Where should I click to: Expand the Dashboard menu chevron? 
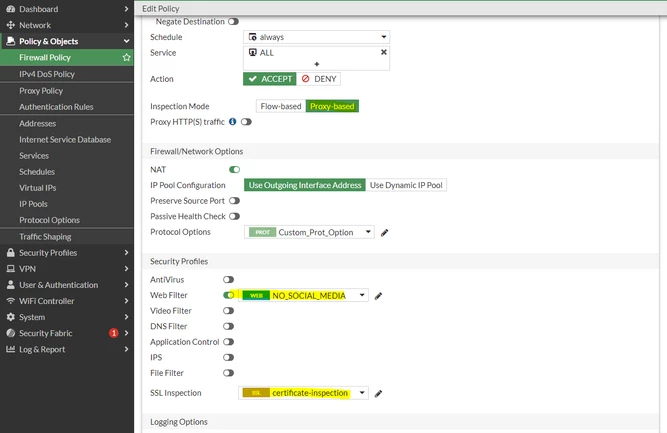pos(126,9)
